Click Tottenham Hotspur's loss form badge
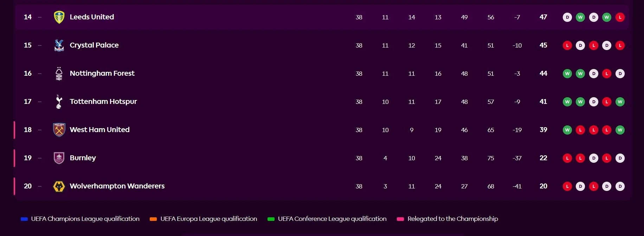The width and height of the screenshot is (644, 236). click(607, 102)
